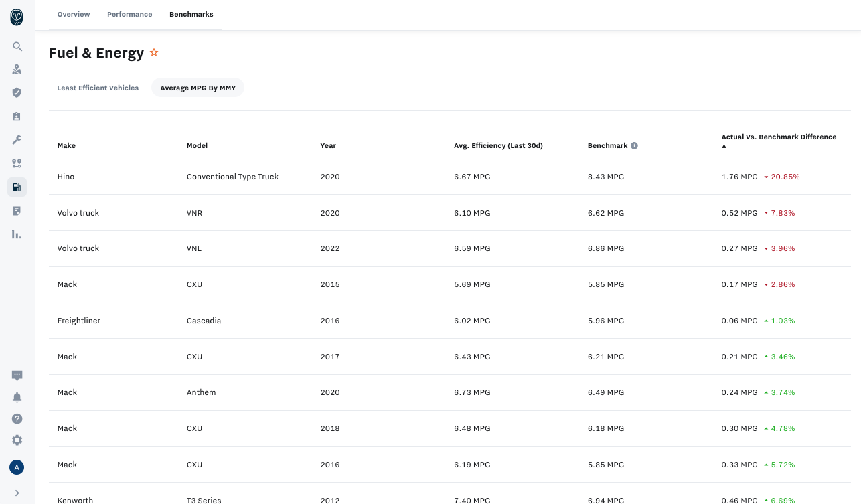Open the Help question mark icon
The image size is (861, 504).
pyautogui.click(x=17, y=419)
